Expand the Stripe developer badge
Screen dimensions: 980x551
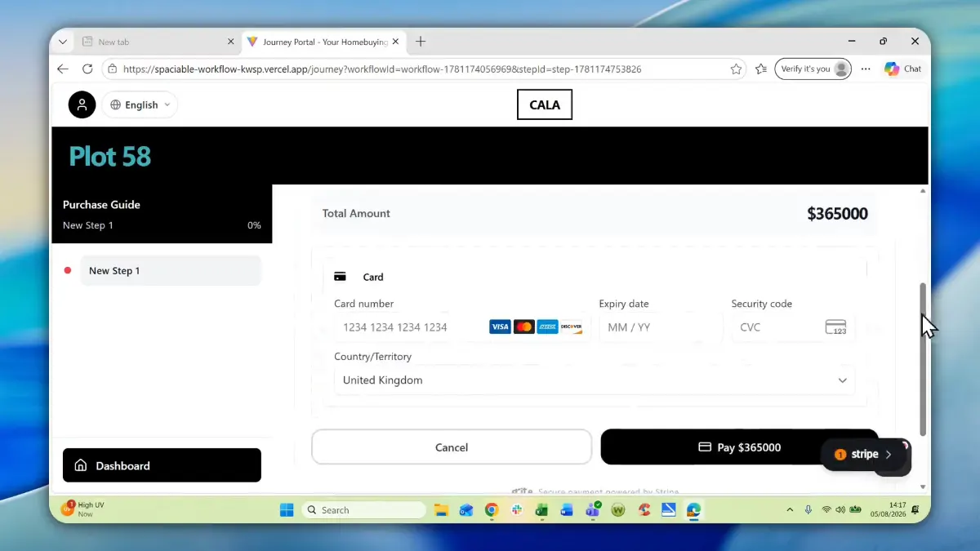click(865, 455)
